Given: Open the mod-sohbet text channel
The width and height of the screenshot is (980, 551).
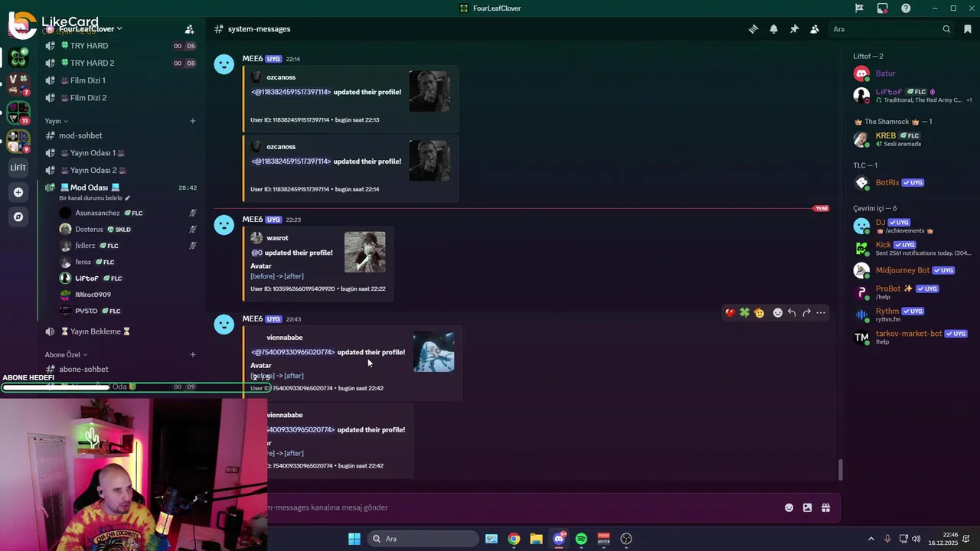Looking at the screenshot, I should coord(121,135).
